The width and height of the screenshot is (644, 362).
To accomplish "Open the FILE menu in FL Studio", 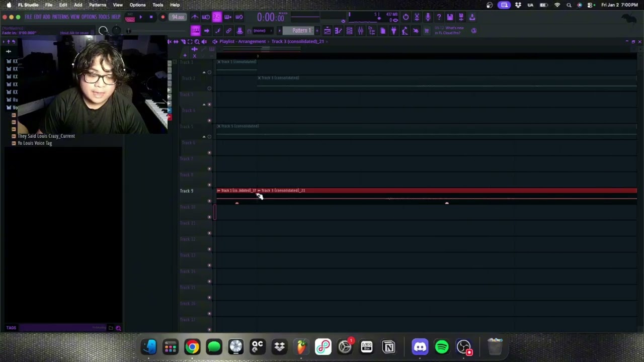I will (28, 17).
